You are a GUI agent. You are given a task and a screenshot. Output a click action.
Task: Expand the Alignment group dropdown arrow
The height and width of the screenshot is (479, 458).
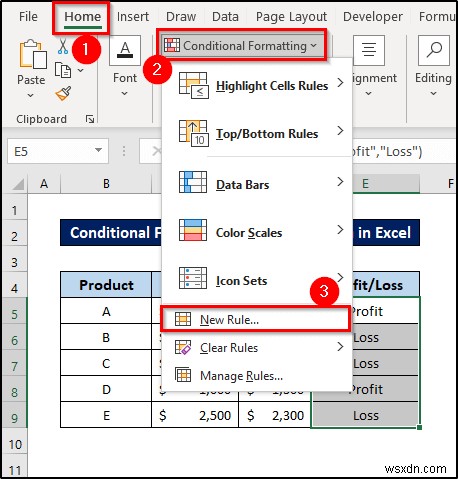pos(368,94)
